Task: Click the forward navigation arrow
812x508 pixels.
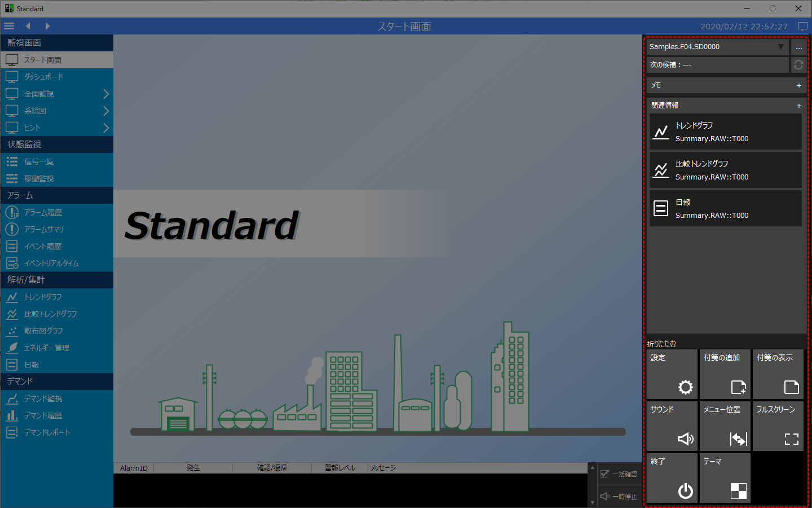Action: point(47,26)
